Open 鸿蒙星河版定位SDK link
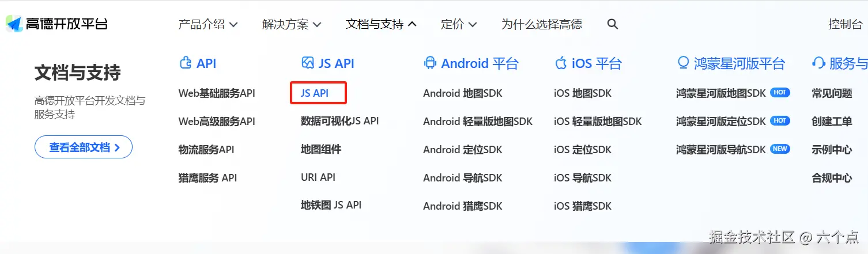This screenshot has height=254, width=868. coord(721,122)
